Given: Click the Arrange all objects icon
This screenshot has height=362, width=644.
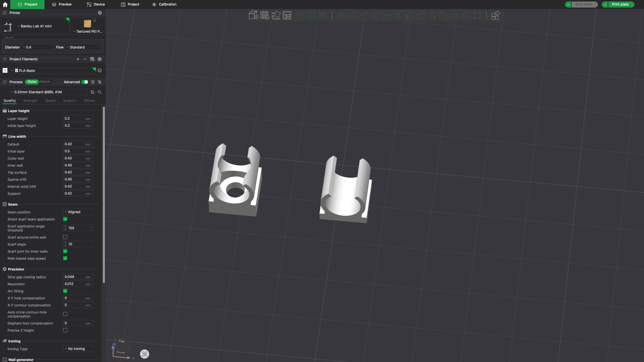Looking at the screenshot, I should [x=287, y=15].
